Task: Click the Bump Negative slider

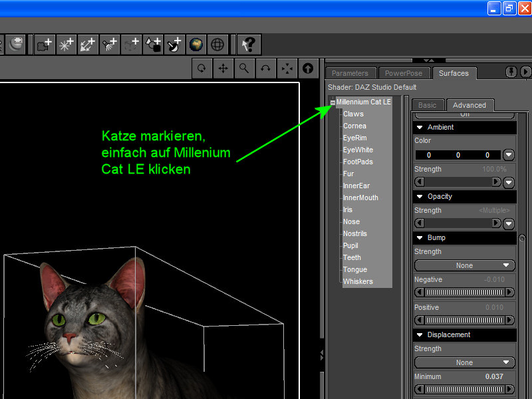Action: click(464, 292)
